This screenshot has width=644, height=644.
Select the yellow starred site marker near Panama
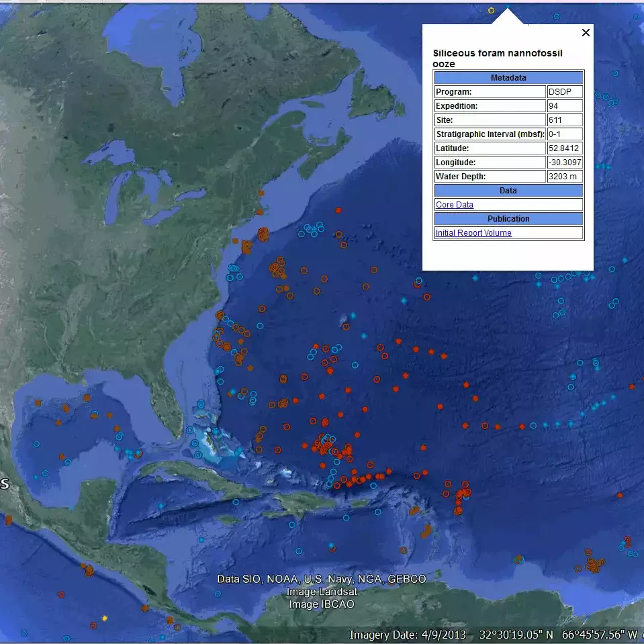click(105, 617)
